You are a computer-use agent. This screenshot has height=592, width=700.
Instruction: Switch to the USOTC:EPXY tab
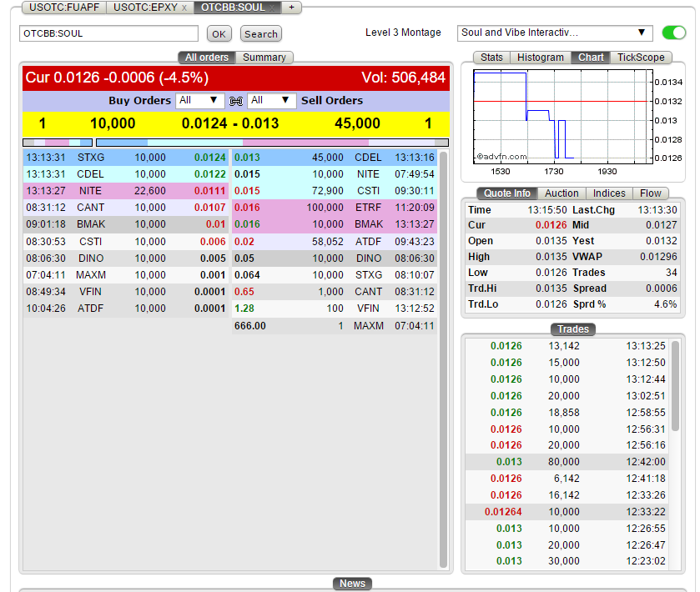145,8
